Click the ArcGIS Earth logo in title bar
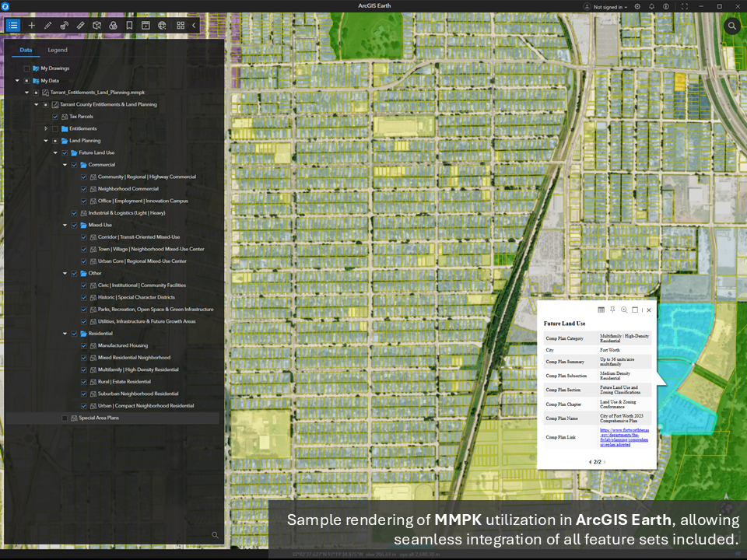Image resolution: width=747 pixels, height=560 pixels. coord(5,6)
